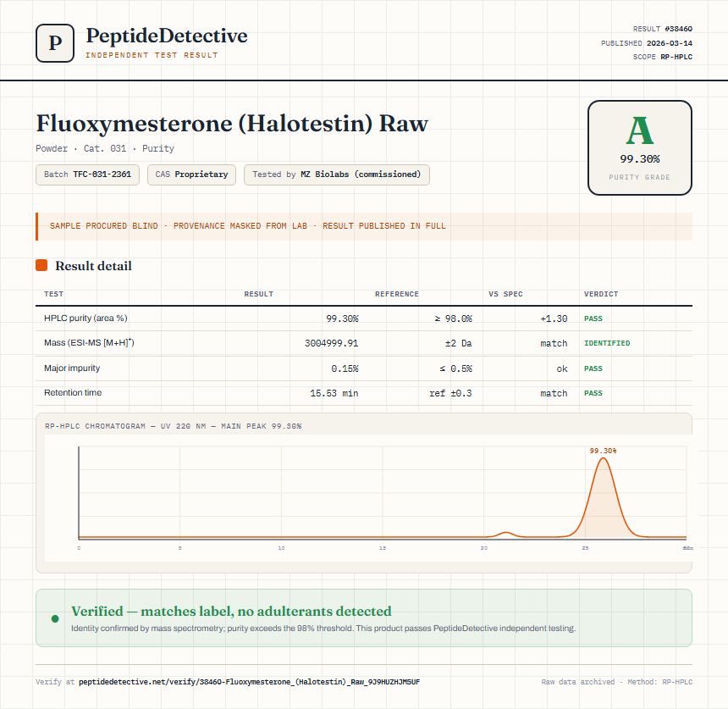
Task: Select the Mass (ESI-MS [M+H]+) row label
Action: pyautogui.click(x=89, y=343)
